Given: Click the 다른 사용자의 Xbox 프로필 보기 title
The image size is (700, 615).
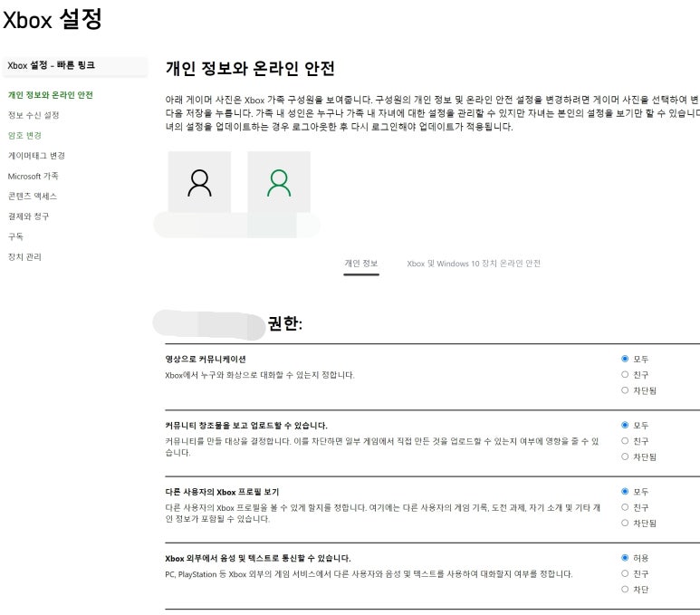Looking at the screenshot, I should (x=222, y=492).
